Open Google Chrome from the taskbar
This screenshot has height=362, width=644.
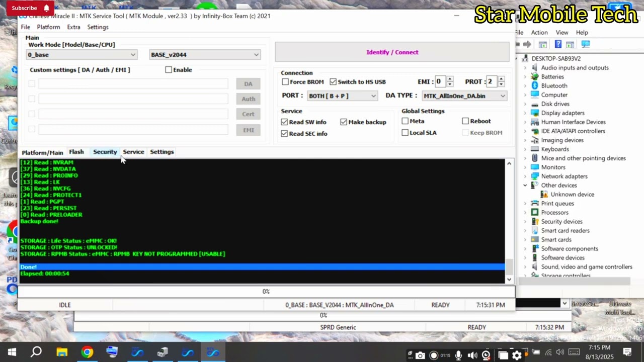(x=87, y=352)
